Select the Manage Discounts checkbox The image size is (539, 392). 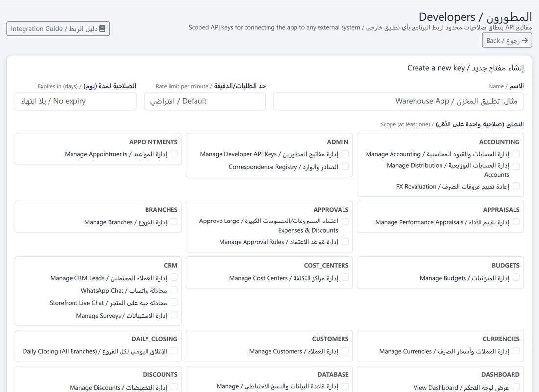tap(174, 387)
